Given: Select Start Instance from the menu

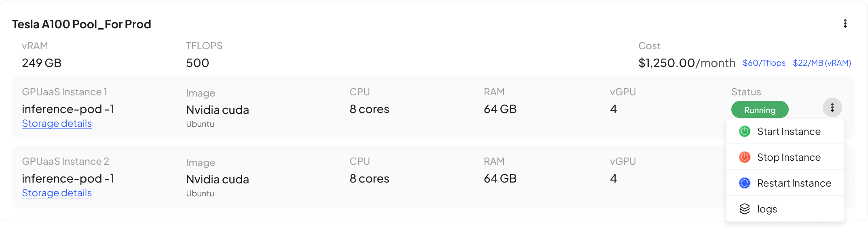Looking at the screenshot, I should click(788, 132).
